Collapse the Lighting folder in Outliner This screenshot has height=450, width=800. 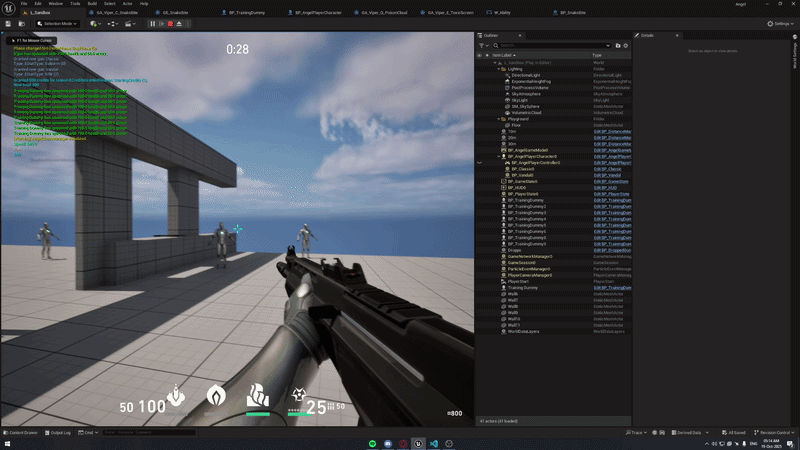tap(499, 69)
